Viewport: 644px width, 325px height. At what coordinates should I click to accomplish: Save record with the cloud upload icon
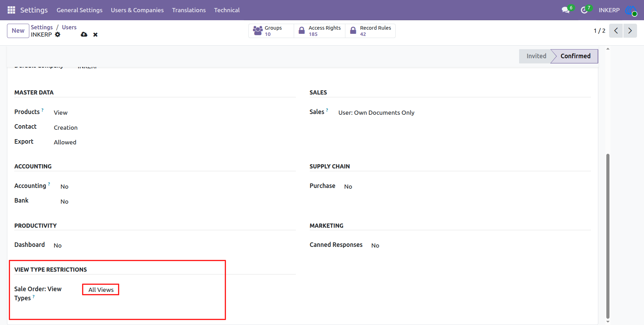point(84,35)
